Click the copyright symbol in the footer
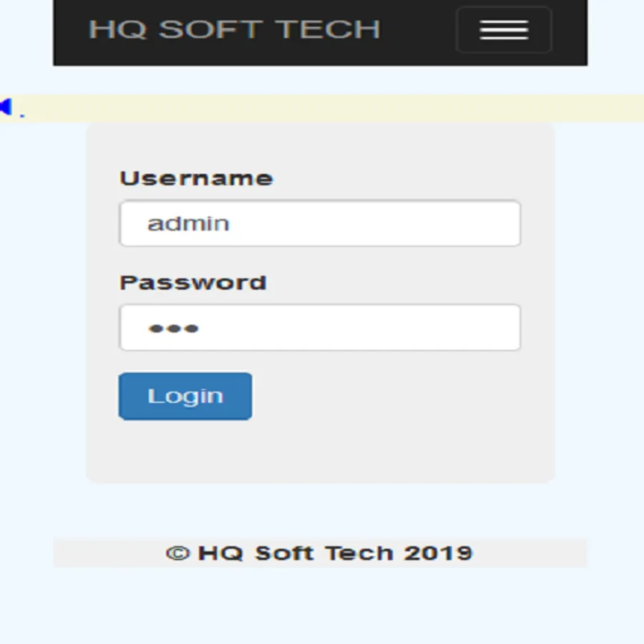644x644 pixels. pyautogui.click(x=178, y=553)
